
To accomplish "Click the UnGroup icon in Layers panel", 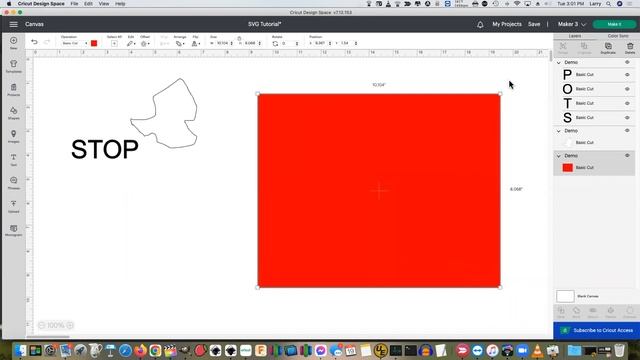I will [584, 48].
